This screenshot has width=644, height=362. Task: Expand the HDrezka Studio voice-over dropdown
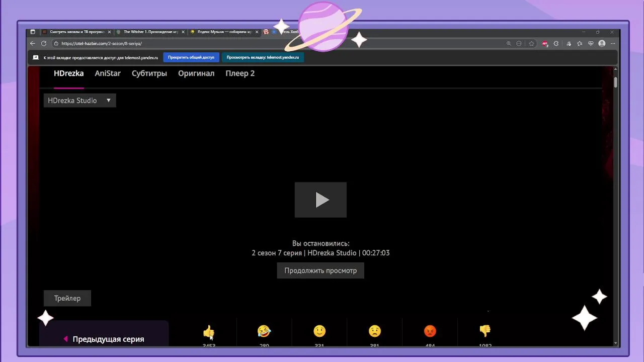(x=79, y=101)
